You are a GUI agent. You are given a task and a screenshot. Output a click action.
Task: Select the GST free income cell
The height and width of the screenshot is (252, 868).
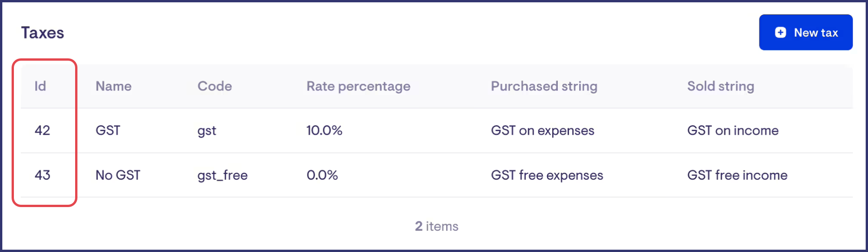click(x=737, y=175)
